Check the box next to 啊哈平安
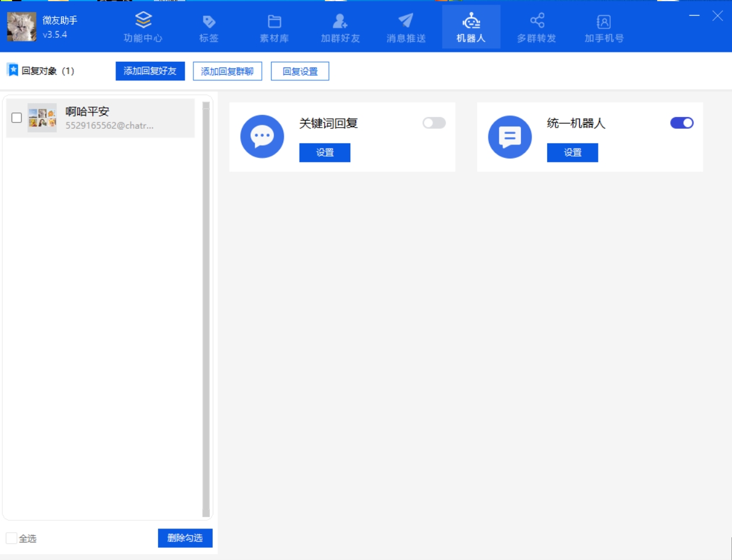 (17, 118)
